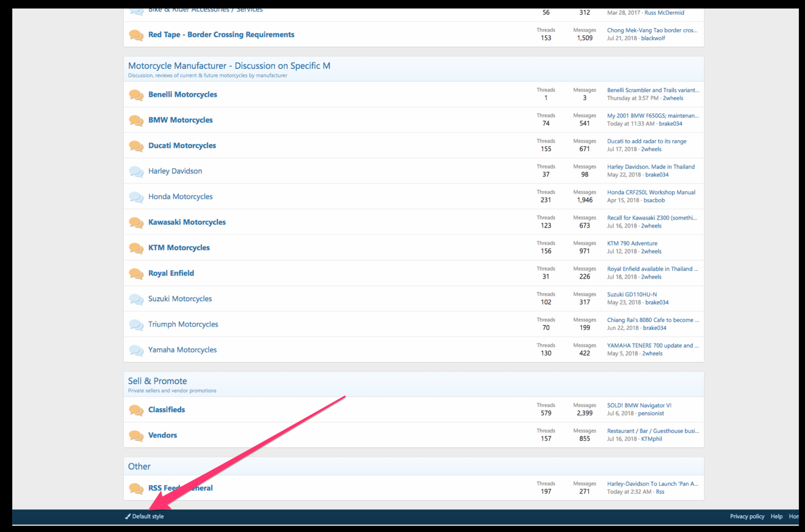Open thread YAMAHA TENERE 700 update
805x532 pixels.
click(x=653, y=345)
